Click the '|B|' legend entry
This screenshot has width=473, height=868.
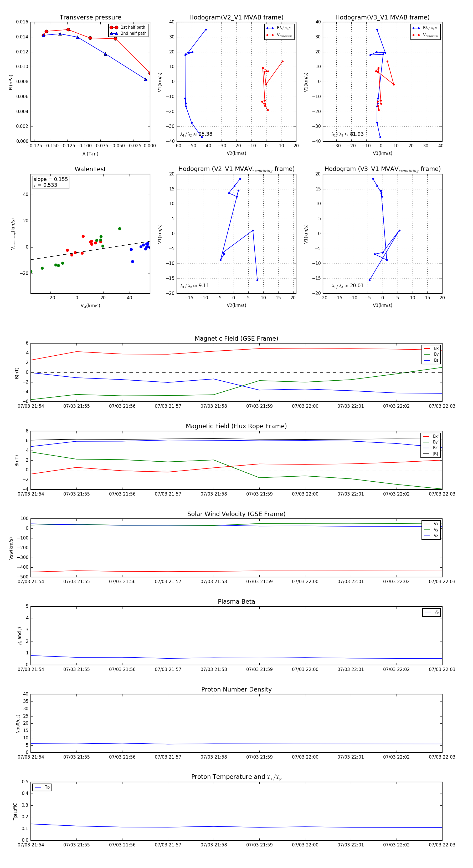[x=431, y=454]
